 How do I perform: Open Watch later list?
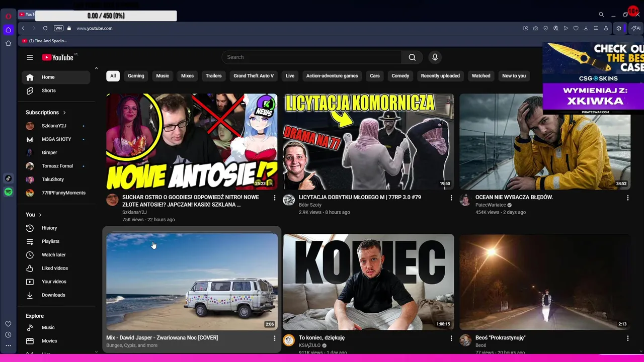click(x=56, y=255)
